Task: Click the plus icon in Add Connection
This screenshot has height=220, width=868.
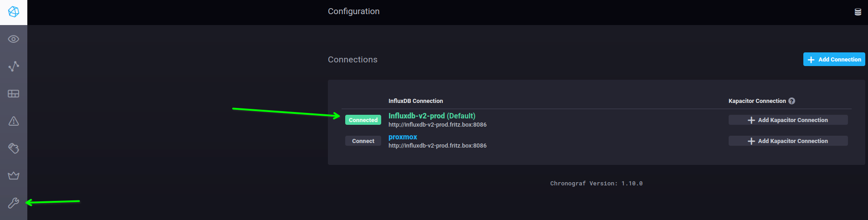Action: click(811, 60)
